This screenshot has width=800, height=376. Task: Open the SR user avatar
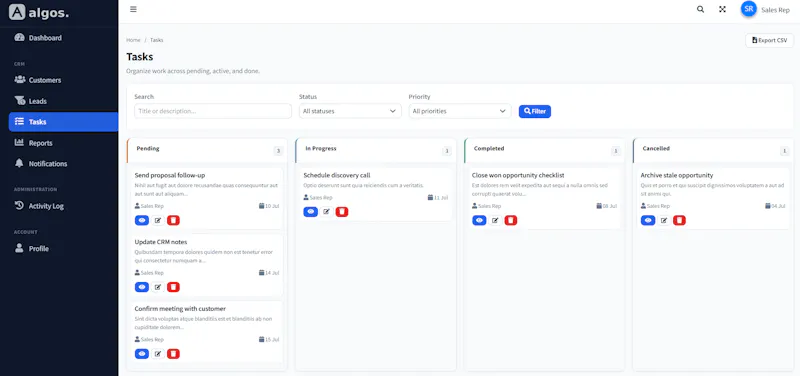[x=748, y=9]
